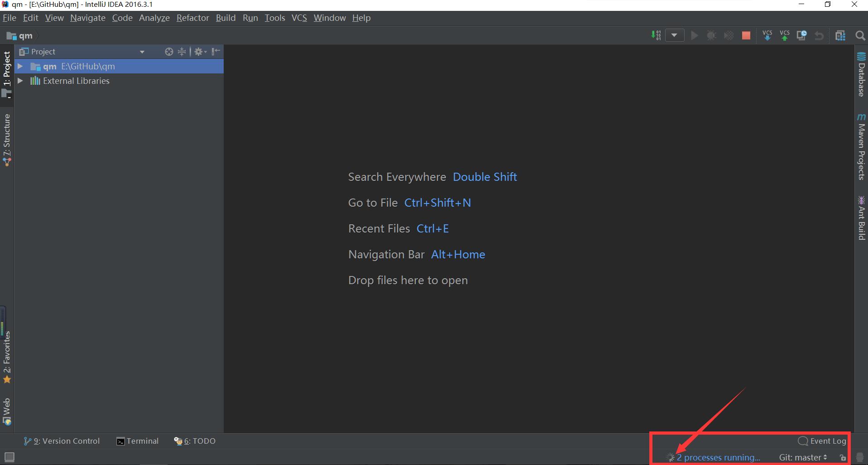This screenshot has width=868, height=465.
Task: Select the External Libraries row
Action: tap(119, 81)
